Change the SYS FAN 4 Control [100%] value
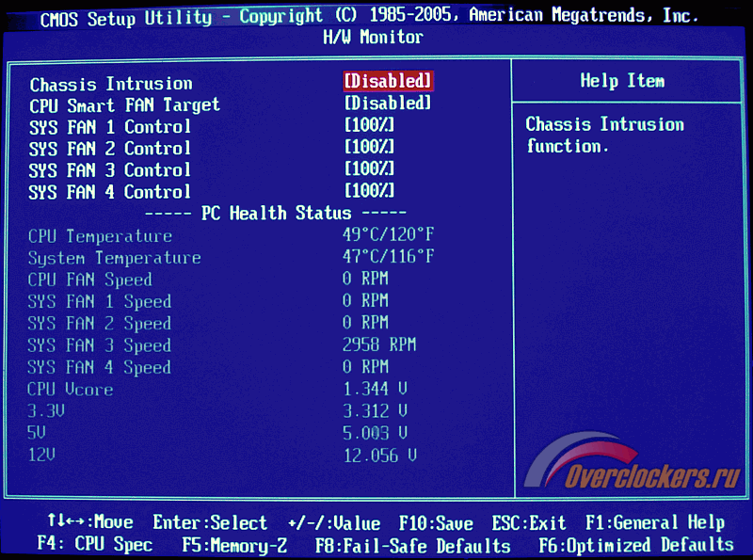753x560 pixels. tap(369, 191)
